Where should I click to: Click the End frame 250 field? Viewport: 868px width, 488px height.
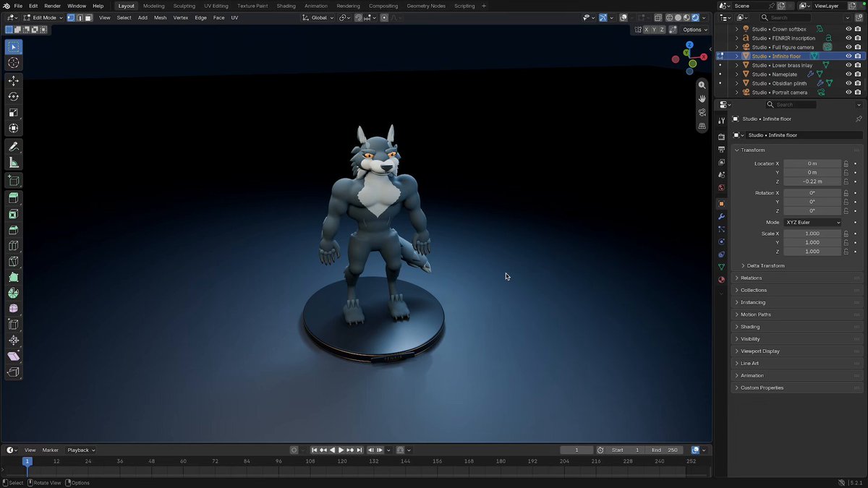[x=665, y=450]
